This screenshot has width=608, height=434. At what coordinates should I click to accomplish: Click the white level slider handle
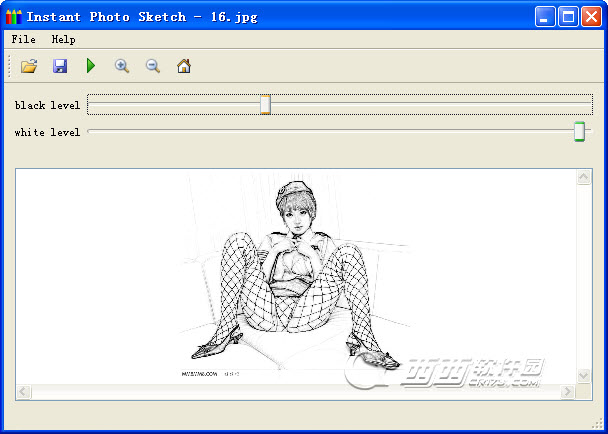point(579,132)
